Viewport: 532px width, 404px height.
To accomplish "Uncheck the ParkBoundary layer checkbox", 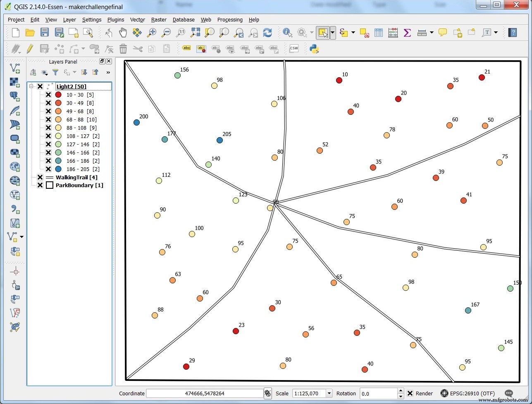I will [40, 185].
